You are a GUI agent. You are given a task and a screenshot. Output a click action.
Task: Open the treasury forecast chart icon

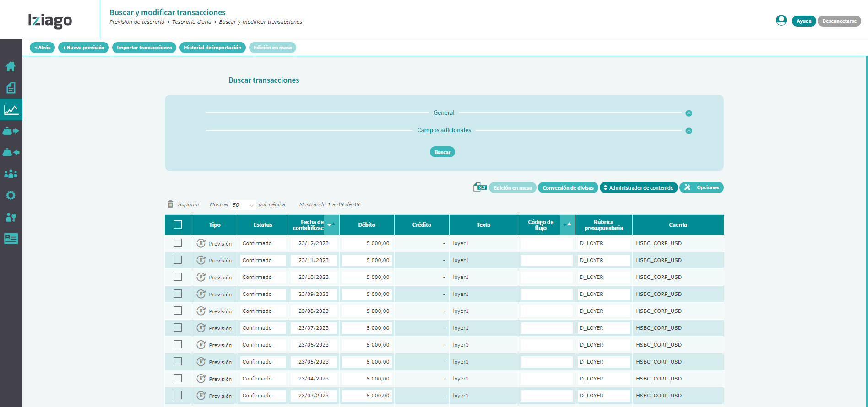tap(11, 110)
